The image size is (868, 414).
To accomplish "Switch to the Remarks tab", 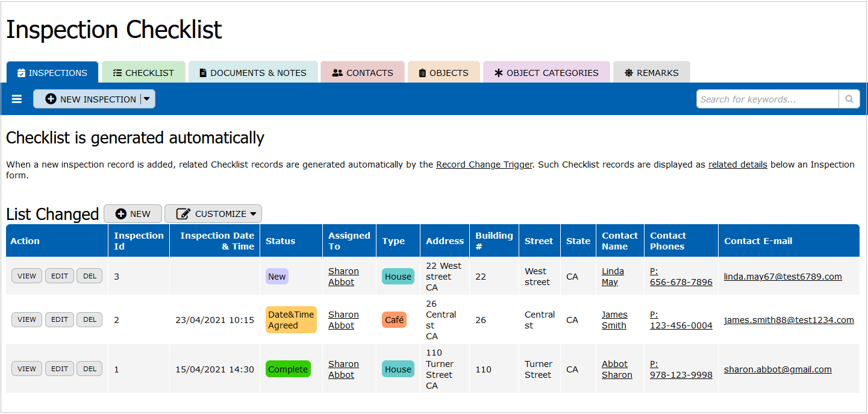I will [651, 73].
